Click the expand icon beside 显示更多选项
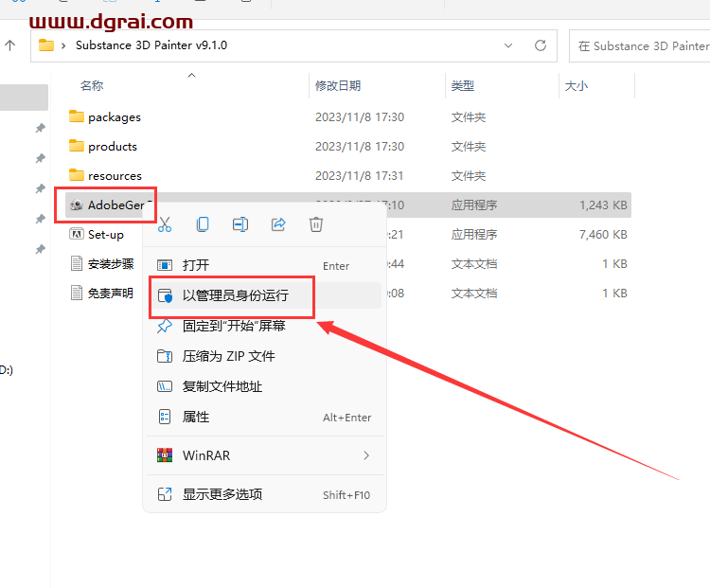Viewport: 710px width, 588px height. point(165,494)
